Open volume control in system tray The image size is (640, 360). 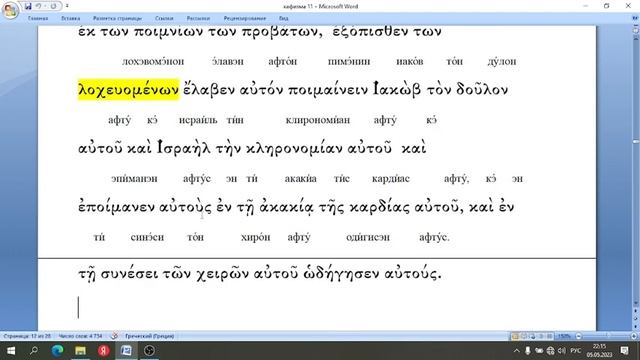[x=562, y=351]
